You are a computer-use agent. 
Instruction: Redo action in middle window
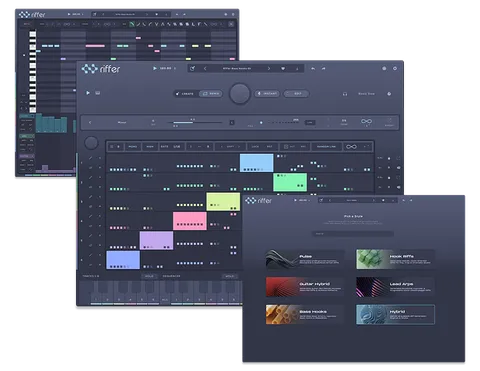[323, 68]
